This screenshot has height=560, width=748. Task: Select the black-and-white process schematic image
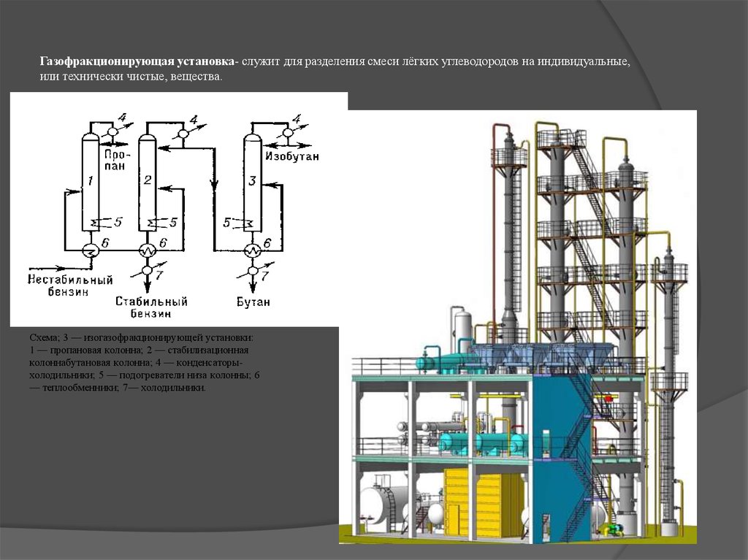tap(179, 210)
